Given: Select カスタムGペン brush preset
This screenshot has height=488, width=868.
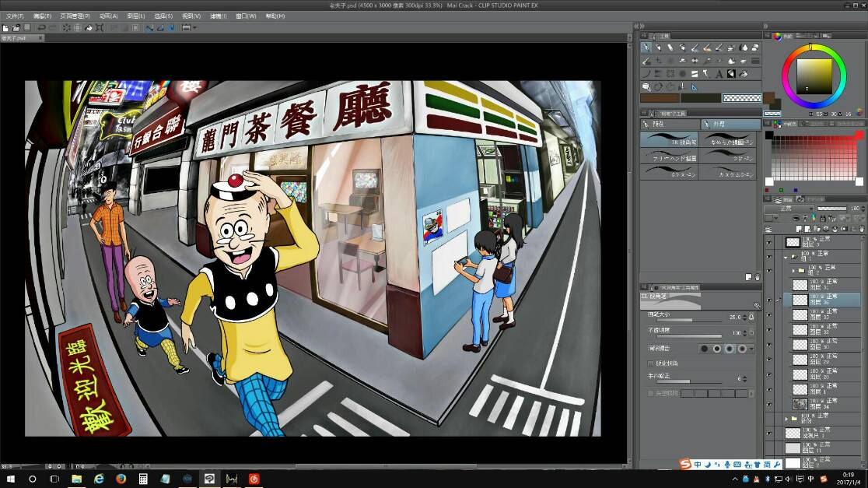Looking at the screenshot, I should (x=729, y=172).
